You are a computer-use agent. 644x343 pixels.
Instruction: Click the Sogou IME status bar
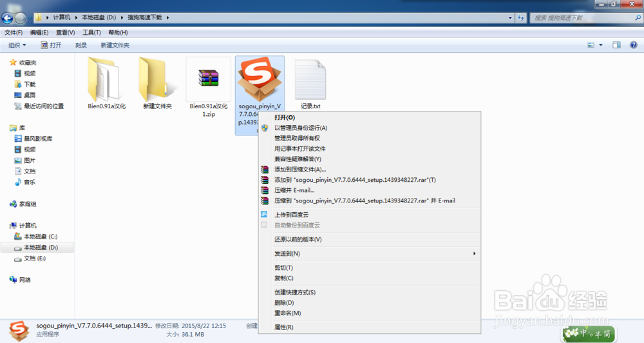589,333
